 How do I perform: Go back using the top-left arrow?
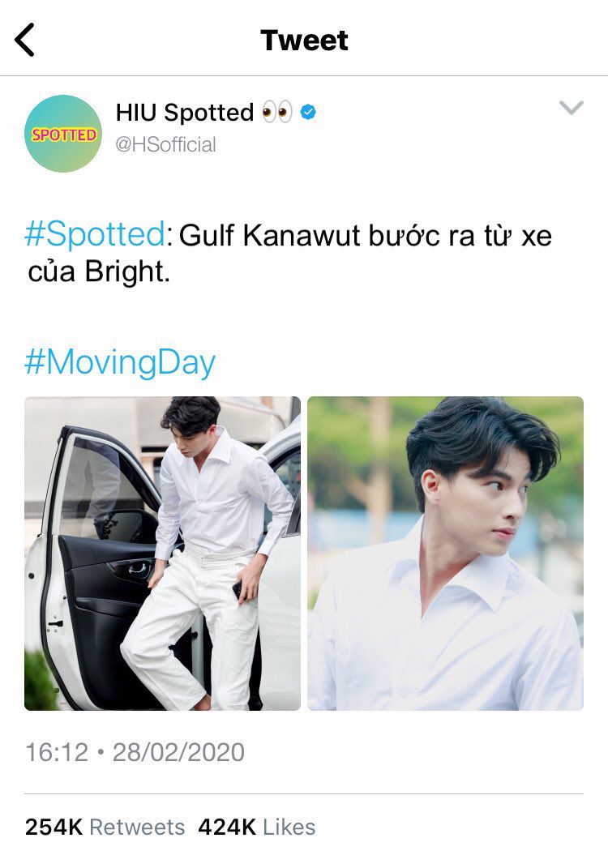[24, 40]
